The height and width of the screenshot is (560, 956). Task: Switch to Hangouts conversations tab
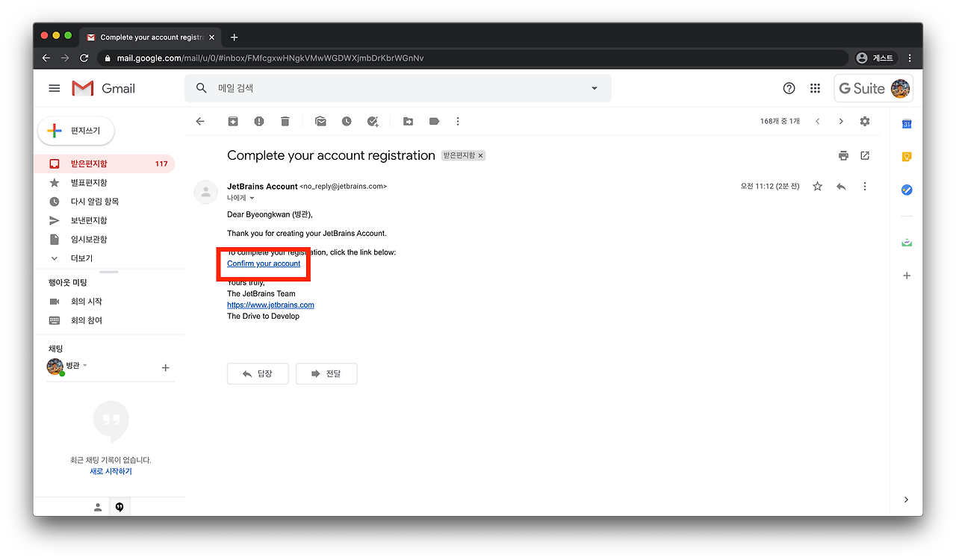point(119,507)
